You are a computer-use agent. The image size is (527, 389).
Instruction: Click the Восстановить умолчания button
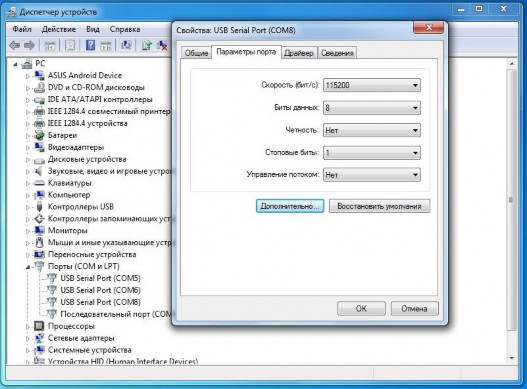379,206
